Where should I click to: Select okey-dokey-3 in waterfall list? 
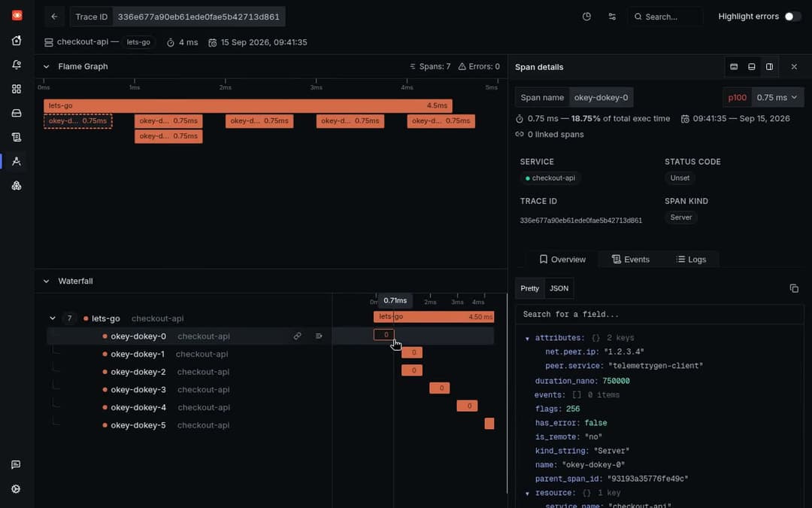pos(138,389)
